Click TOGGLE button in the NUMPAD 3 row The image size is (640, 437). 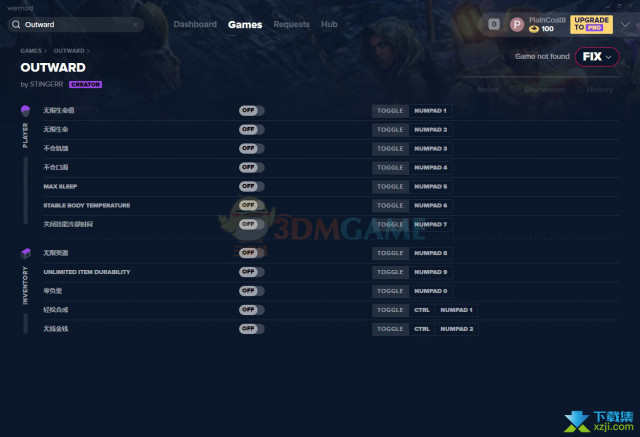point(390,149)
